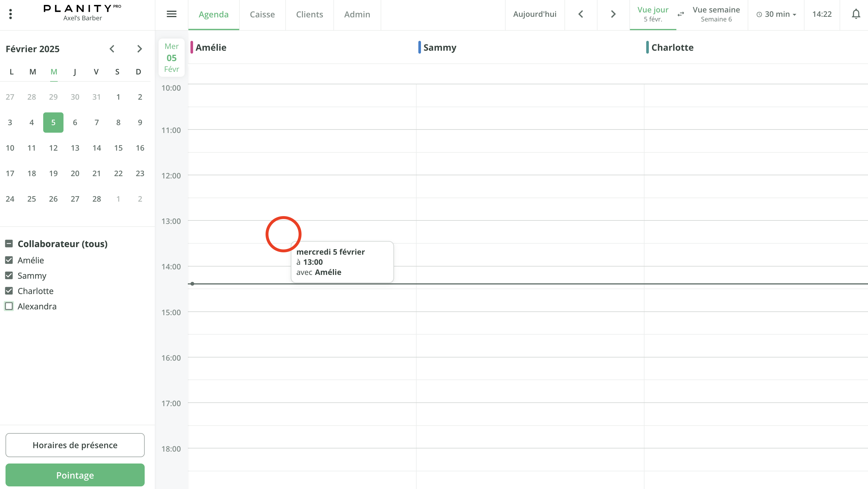The height and width of the screenshot is (489, 868).
Task: Open the 30 min interval dropdown
Action: [776, 14]
